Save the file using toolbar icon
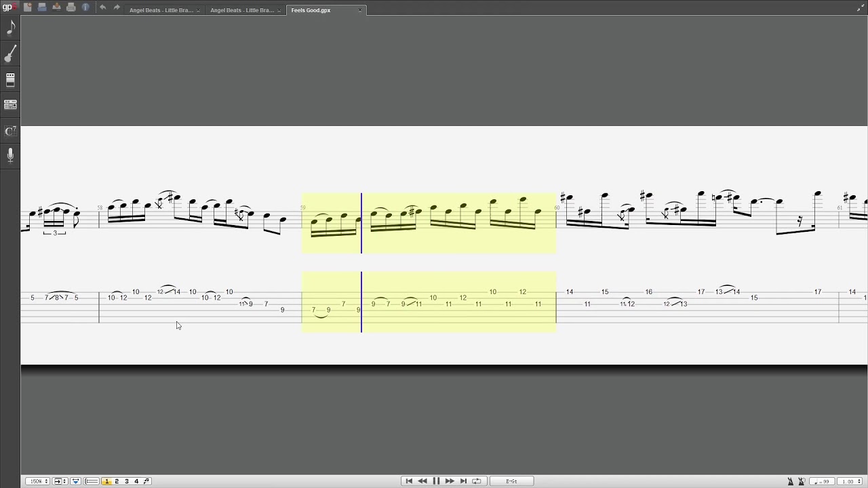Viewport: 868px width, 488px height. coord(56,7)
